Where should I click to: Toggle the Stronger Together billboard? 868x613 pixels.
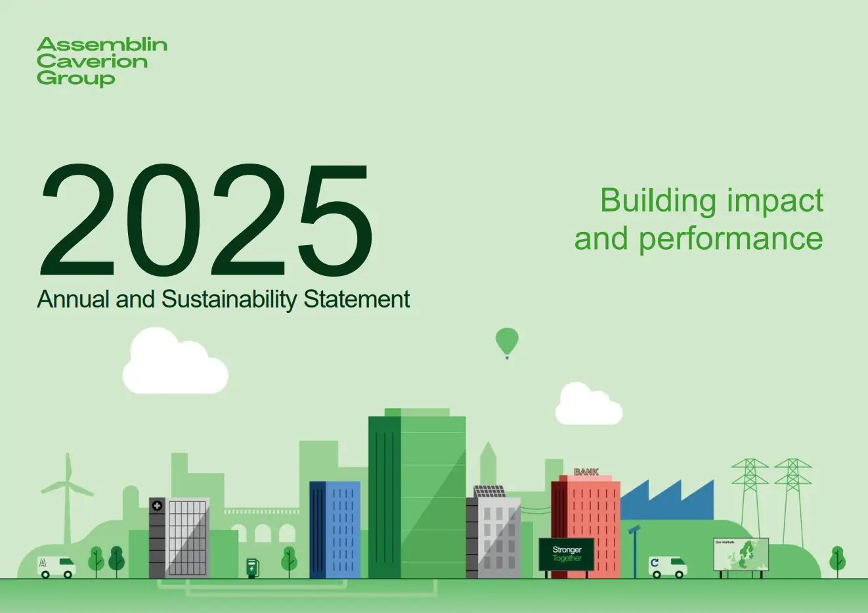[x=566, y=553]
